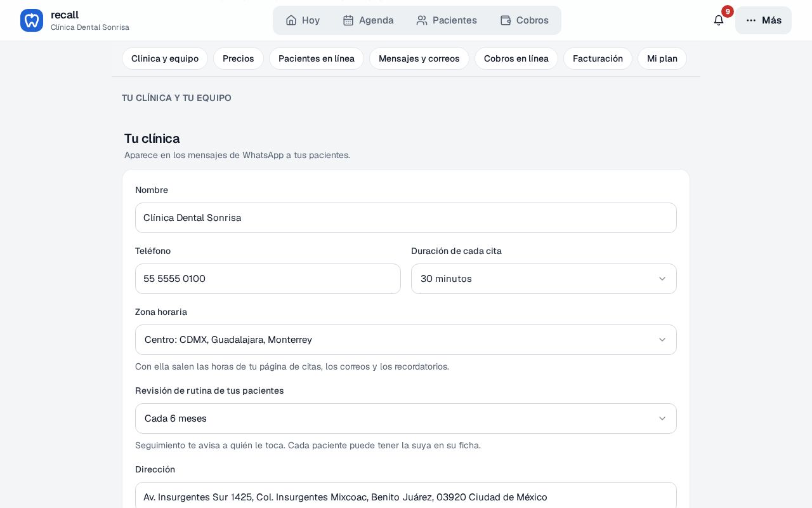Click the WhatsApp description text under Tu clínica
The height and width of the screenshot is (508, 812).
click(x=237, y=155)
